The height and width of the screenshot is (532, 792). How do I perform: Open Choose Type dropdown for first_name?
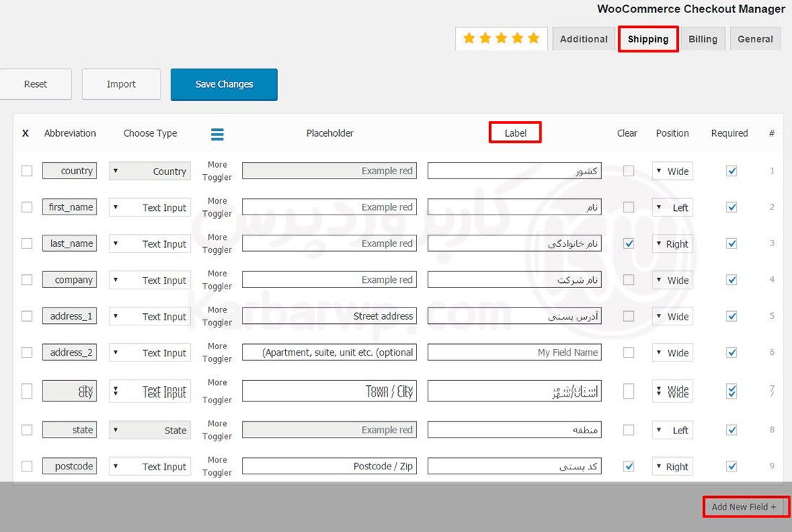click(x=150, y=207)
